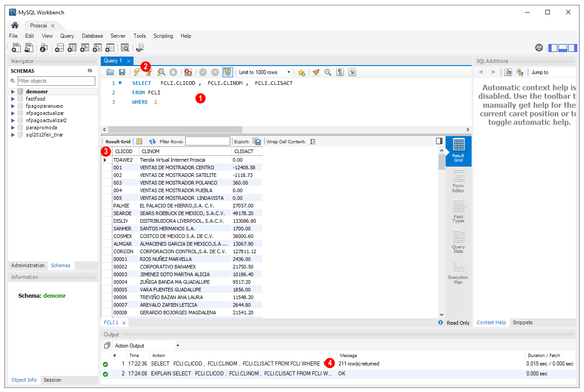The image size is (584, 392).
Task: Rollback transaction X icon
Action: [215, 72]
